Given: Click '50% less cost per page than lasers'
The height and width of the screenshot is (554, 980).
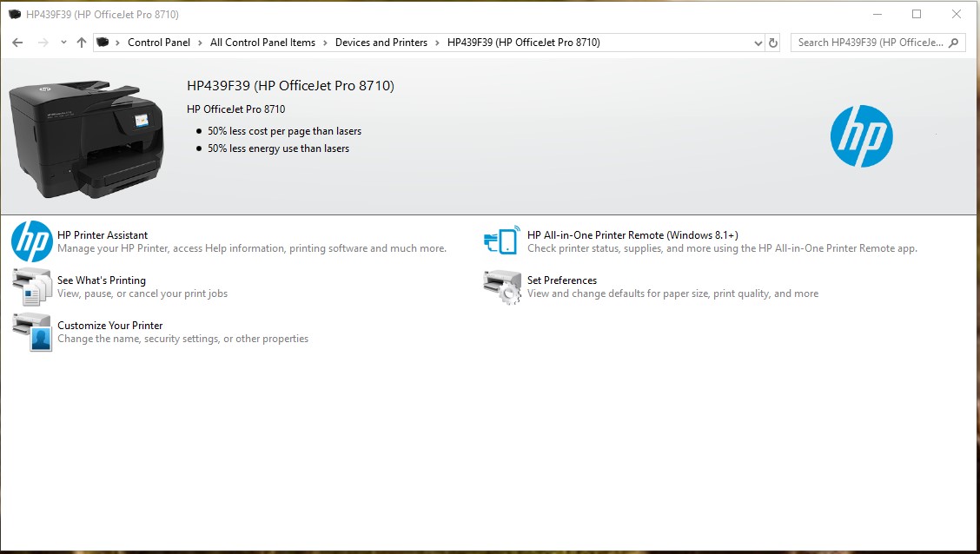Looking at the screenshot, I should [x=284, y=131].
